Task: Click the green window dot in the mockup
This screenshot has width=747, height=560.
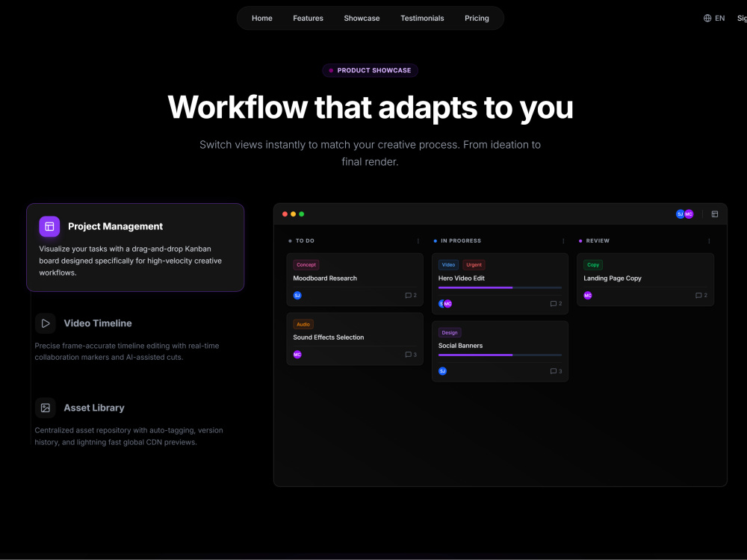Action: 302,214
